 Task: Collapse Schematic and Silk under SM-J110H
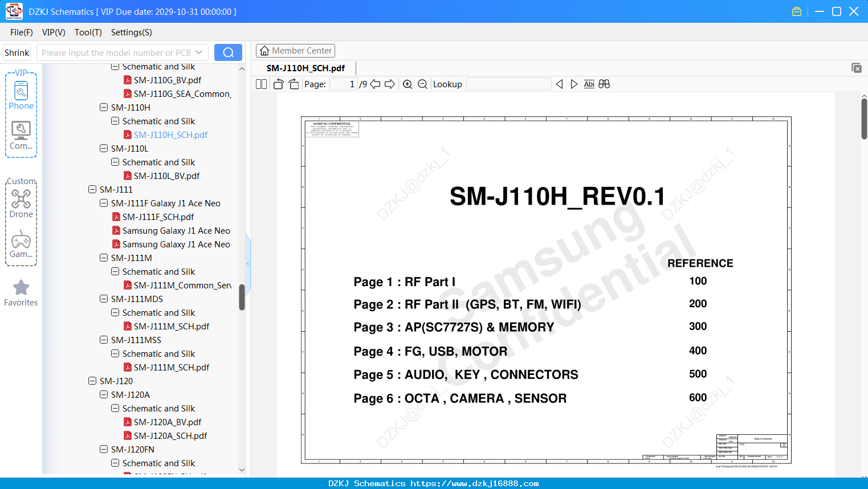click(x=115, y=121)
